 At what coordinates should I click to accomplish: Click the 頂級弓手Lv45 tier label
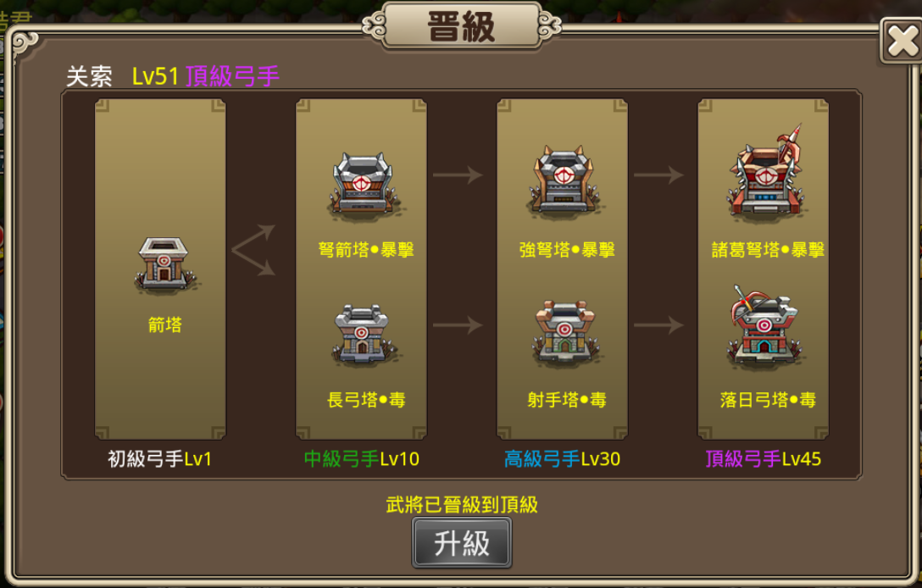click(764, 458)
